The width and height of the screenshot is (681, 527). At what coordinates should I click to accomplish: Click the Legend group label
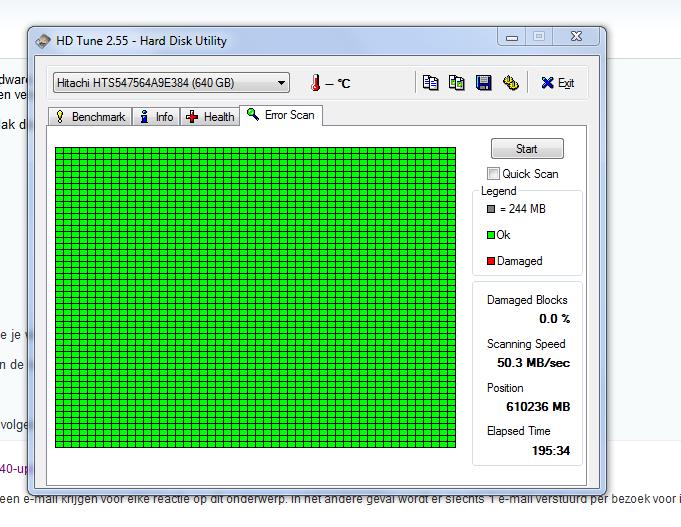(x=499, y=191)
